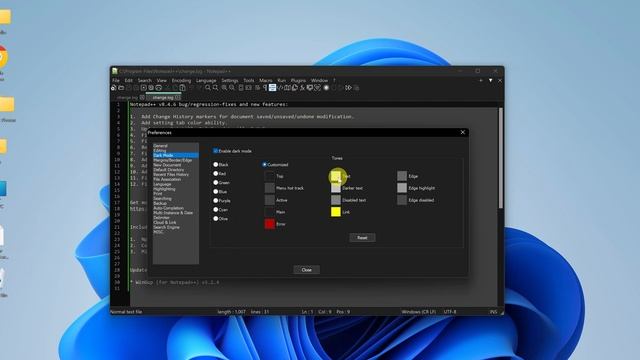This screenshot has width=640, height=360.
Task: Open the Macro menu
Action: pyautogui.click(x=265, y=80)
